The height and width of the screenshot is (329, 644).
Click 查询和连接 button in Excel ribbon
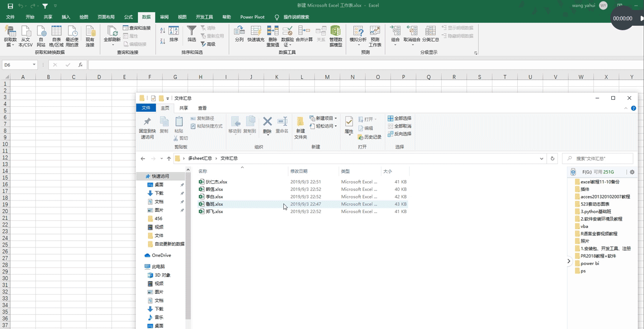136,28
